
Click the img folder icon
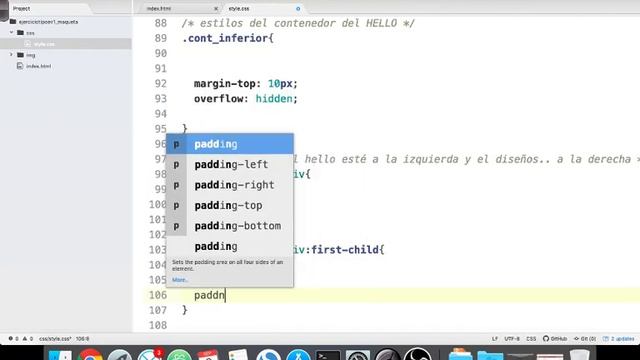click(20, 54)
